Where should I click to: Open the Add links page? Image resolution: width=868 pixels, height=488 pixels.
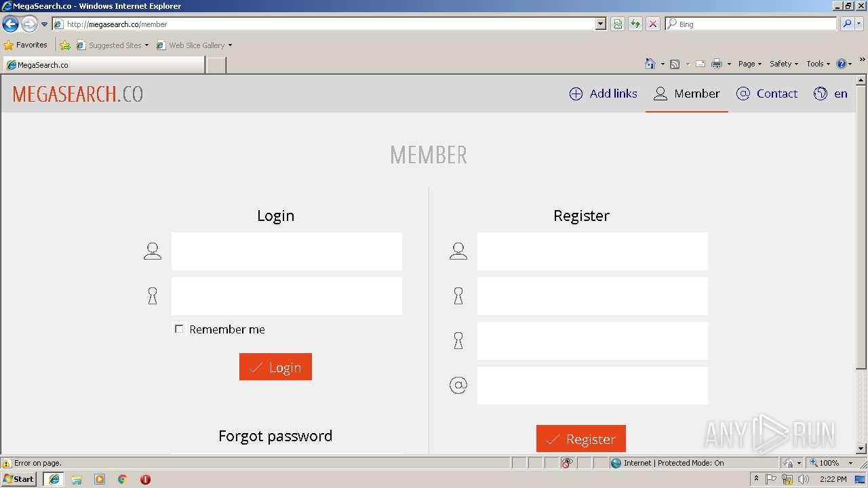point(604,94)
